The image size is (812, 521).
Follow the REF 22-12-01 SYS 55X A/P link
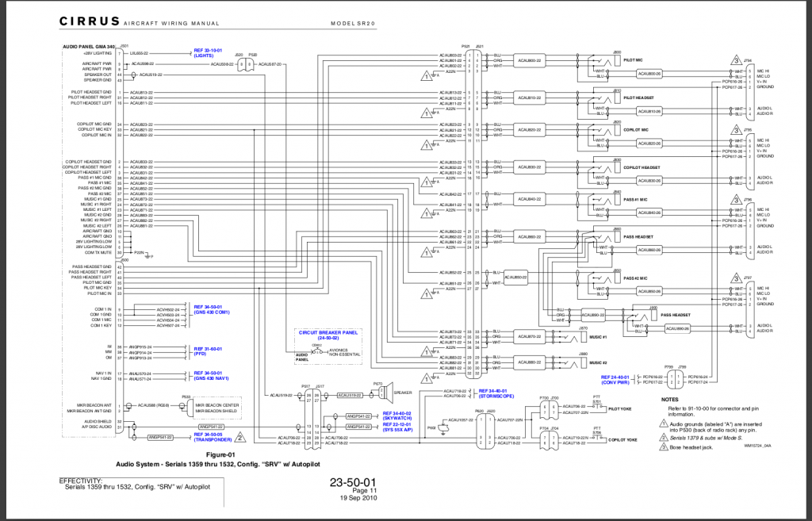coord(396,427)
